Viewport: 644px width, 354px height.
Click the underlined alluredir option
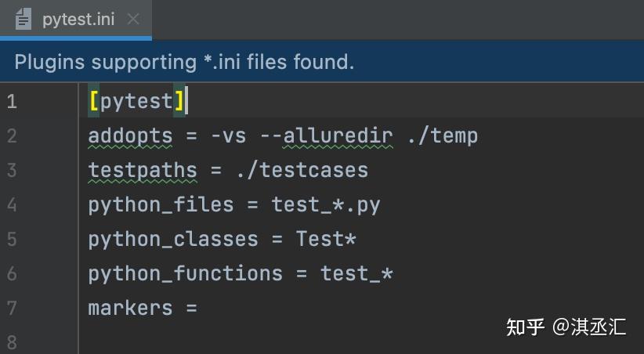[338, 136]
